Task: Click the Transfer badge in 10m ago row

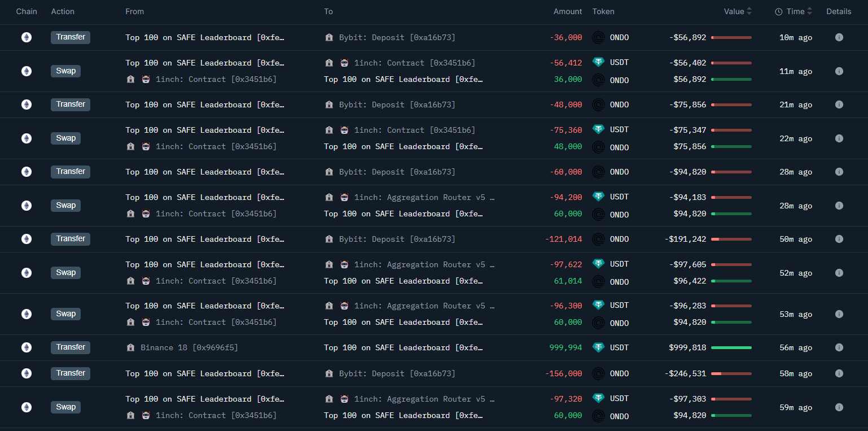Action: [x=71, y=37]
